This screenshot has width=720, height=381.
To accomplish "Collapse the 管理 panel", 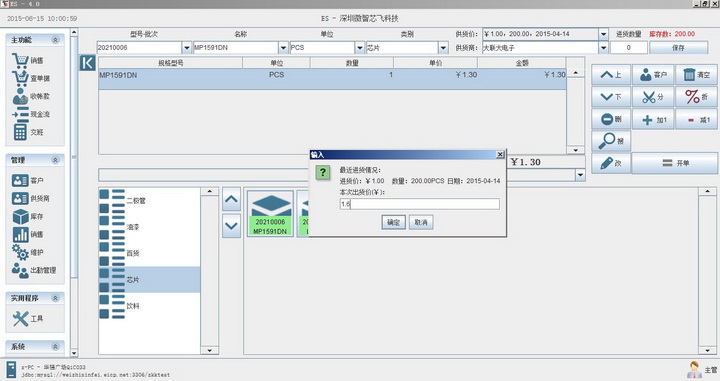I will [x=55, y=160].
